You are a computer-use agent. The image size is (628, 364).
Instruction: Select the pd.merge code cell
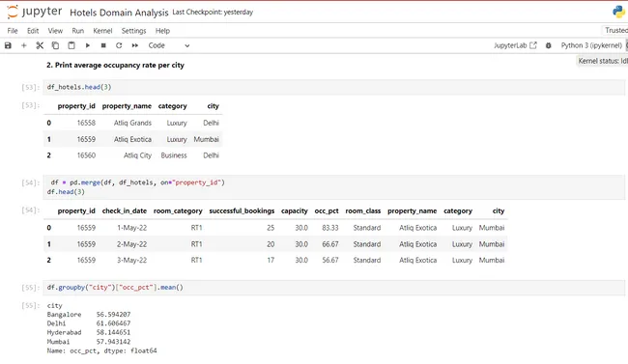tap(333, 187)
